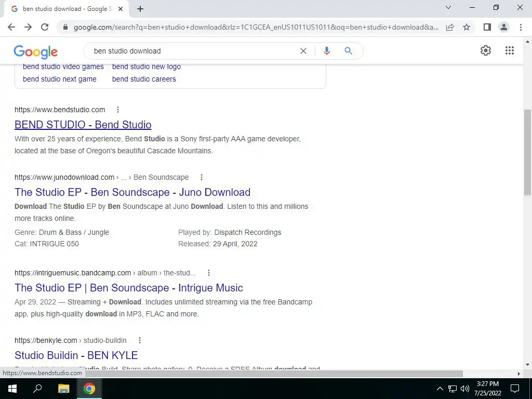Click the Google logo
The image size is (532, 399).
click(36, 51)
